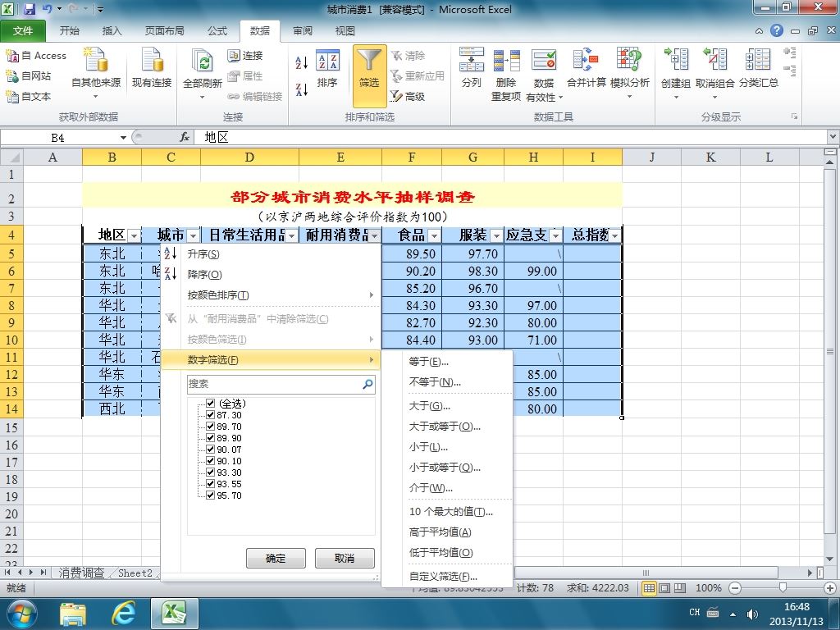
Task: Click the formula bar showing 地区
Action: pos(511,138)
